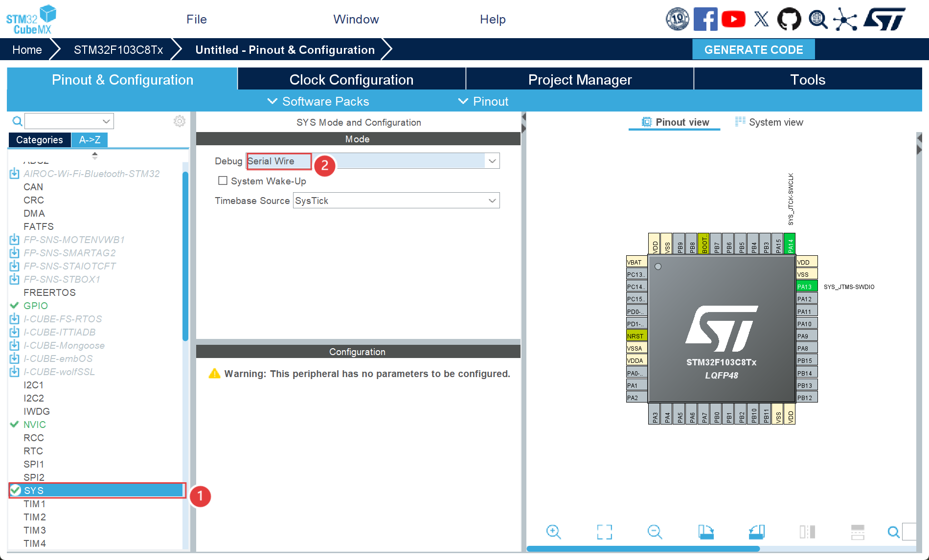929x560 pixels.
Task: Open the categories settings gear
Action: coord(180,121)
